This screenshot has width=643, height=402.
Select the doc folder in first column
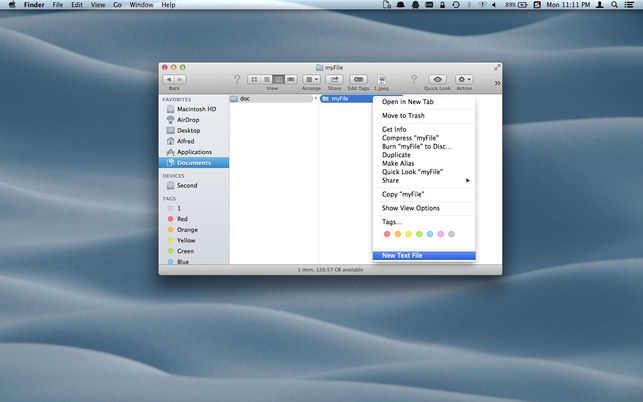point(245,99)
